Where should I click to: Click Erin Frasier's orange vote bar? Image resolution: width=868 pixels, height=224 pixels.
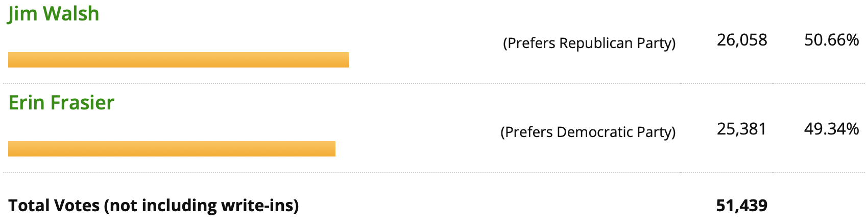[x=172, y=149]
